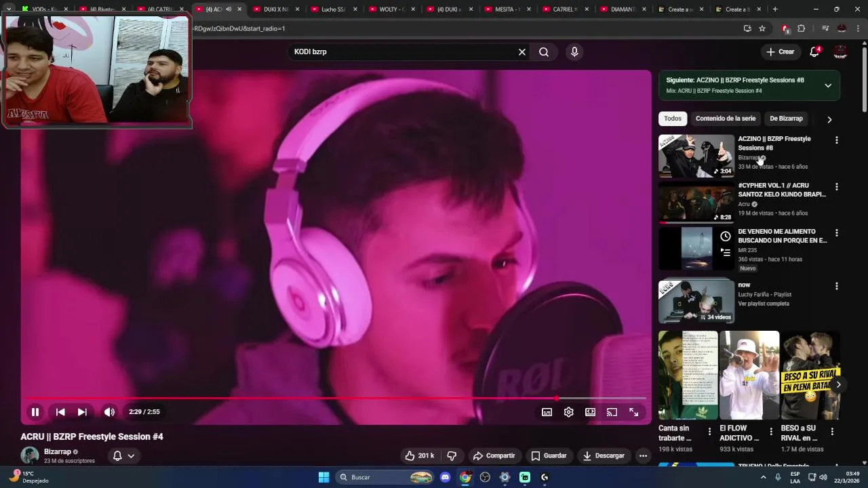Toggle subtitles on the video

[547, 412]
